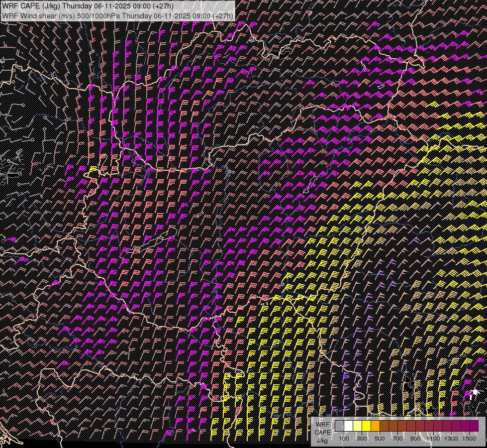Click the gray swatch in the CAPE legend
Image resolution: width=487 pixels, height=448 pixels.
click(339, 426)
